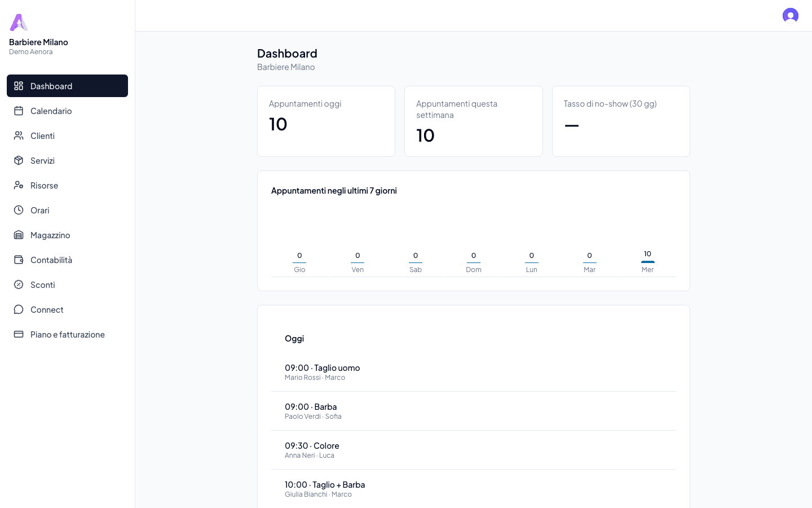Click 'Appuntamenti negli ultimi 7 giorni' heading
The height and width of the screenshot is (508, 812).
coord(334,191)
